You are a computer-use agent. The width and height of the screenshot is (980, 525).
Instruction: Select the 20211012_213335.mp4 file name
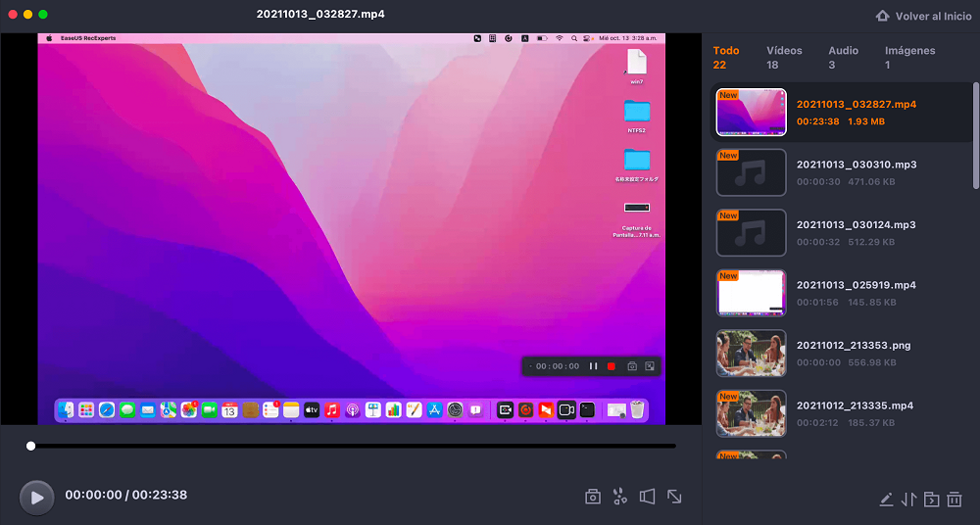(x=855, y=406)
